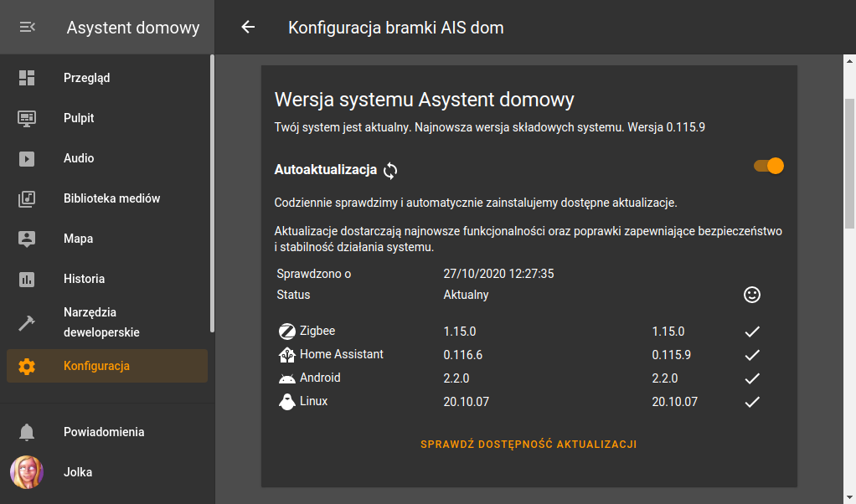Click the checkmark in the Android row
Image resolution: width=856 pixels, height=504 pixels.
(x=752, y=378)
